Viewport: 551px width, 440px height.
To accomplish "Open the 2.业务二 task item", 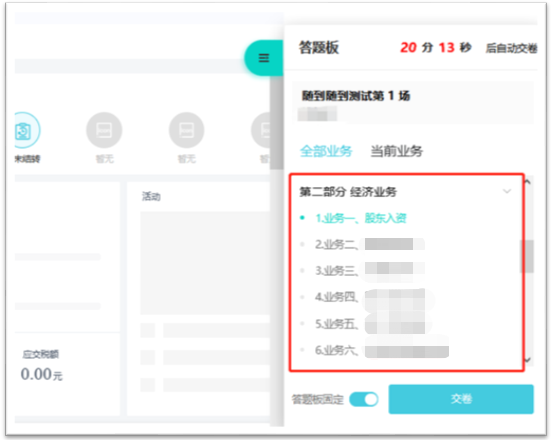I will [x=370, y=244].
